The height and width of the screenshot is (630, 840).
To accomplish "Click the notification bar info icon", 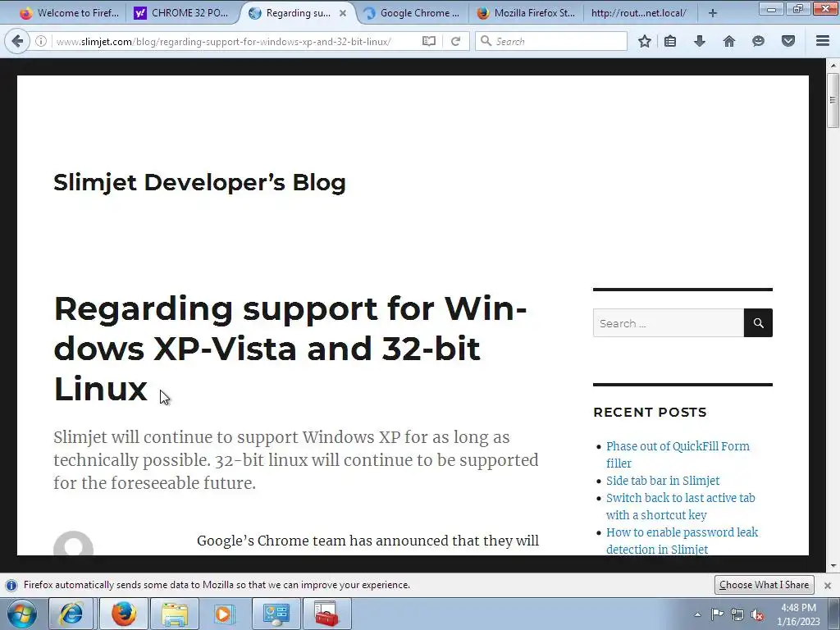I will pyautogui.click(x=11, y=585).
